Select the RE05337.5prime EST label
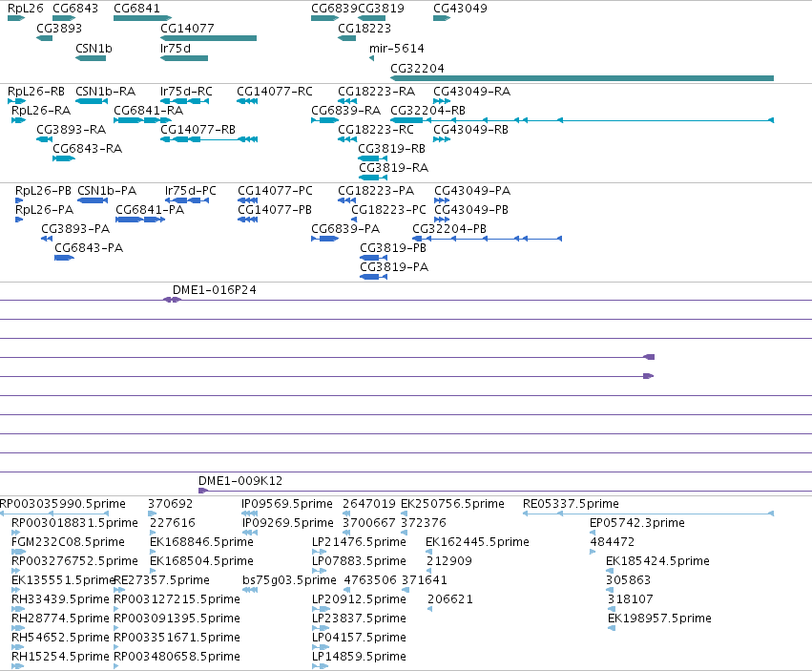The width and height of the screenshot is (812, 671). pos(571,504)
